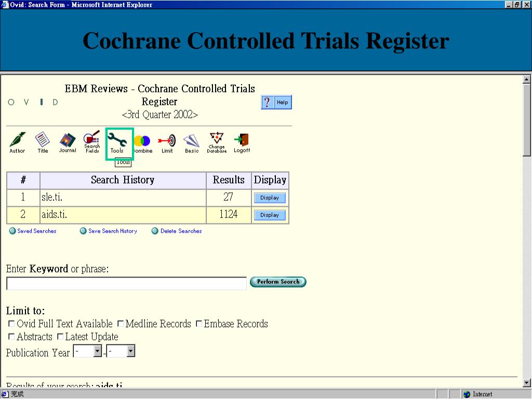This screenshot has height=399, width=532.
Task: Open the Limit target icon
Action: click(x=167, y=143)
